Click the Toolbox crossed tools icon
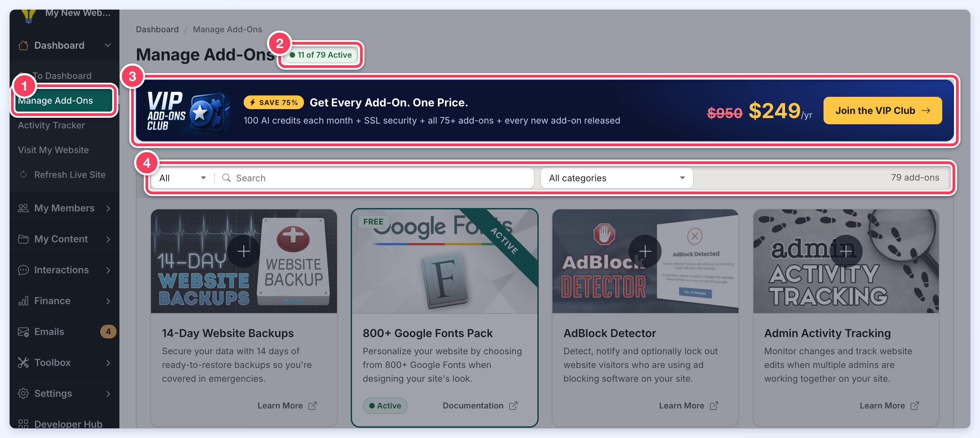The image size is (980, 438). click(x=23, y=362)
